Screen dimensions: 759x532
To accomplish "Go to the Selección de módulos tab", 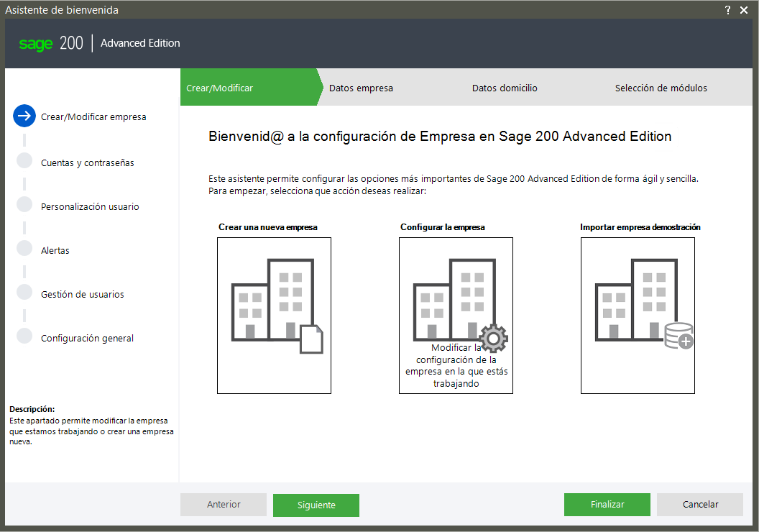I will coord(661,88).
